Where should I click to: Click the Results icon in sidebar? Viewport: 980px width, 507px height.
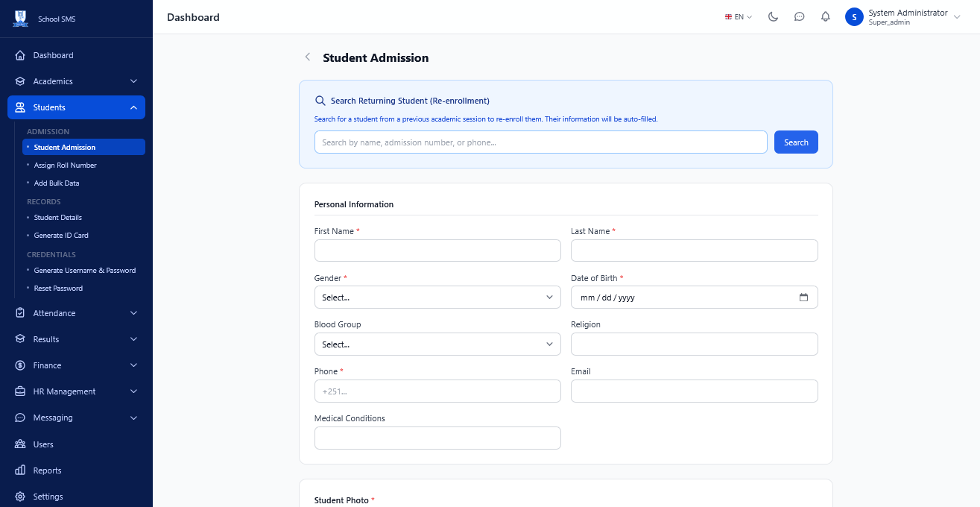click(x=20, y=339)
